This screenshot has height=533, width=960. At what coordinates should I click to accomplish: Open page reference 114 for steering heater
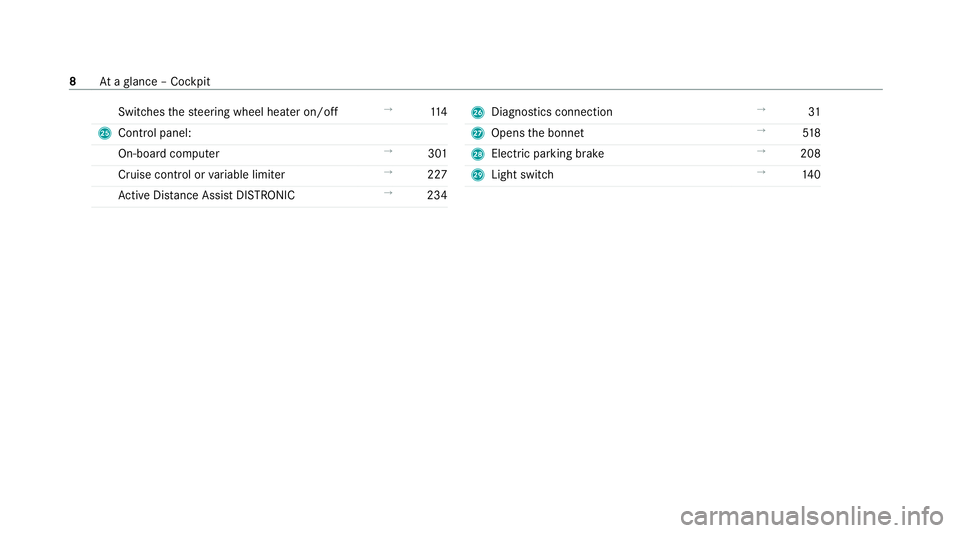(438, 112)
